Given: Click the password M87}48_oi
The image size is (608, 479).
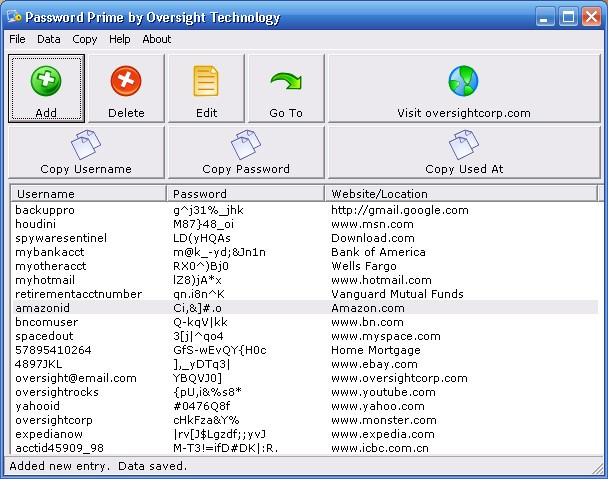Looking at the screenshot, I should coord(203,224).
